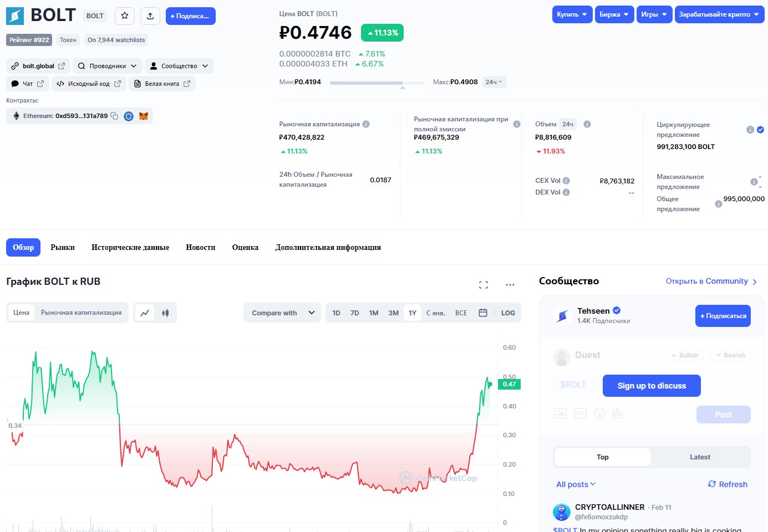Switch to Рынки tab
Viewport: 768px width, 532px height.
pyautogui.click(x=63, y=247)
